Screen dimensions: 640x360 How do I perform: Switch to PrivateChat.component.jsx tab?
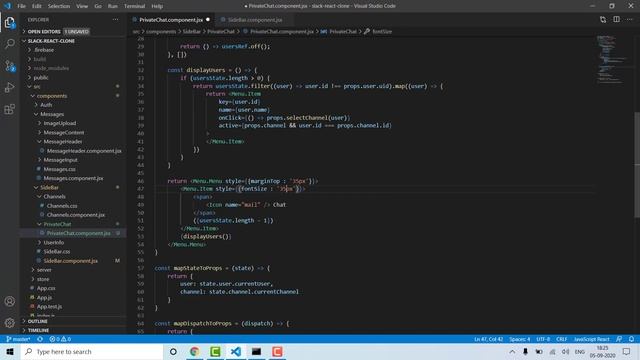(x=171, y=20)
